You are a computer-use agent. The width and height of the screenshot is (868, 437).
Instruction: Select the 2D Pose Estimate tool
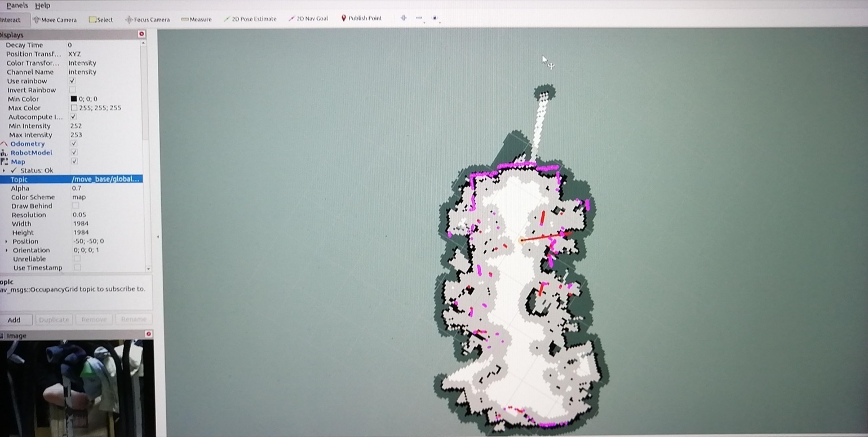click(250, 19)
